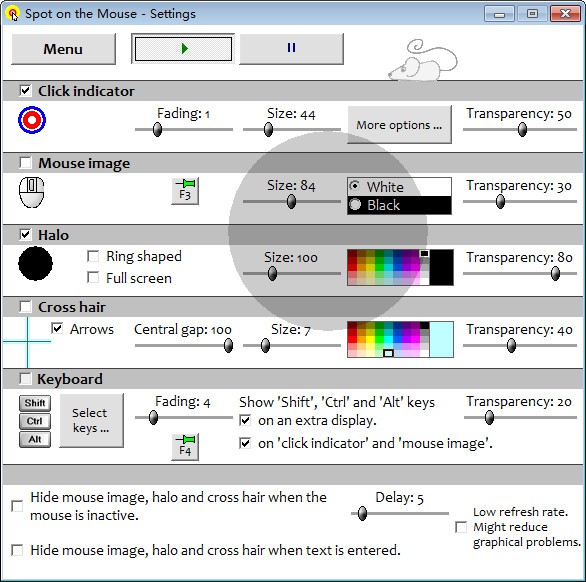The height and width of the screenshot is (582, 586).
Task: Adjust the Click indicator Size slider
Action: pyautogui.click(x=292, y=130)
